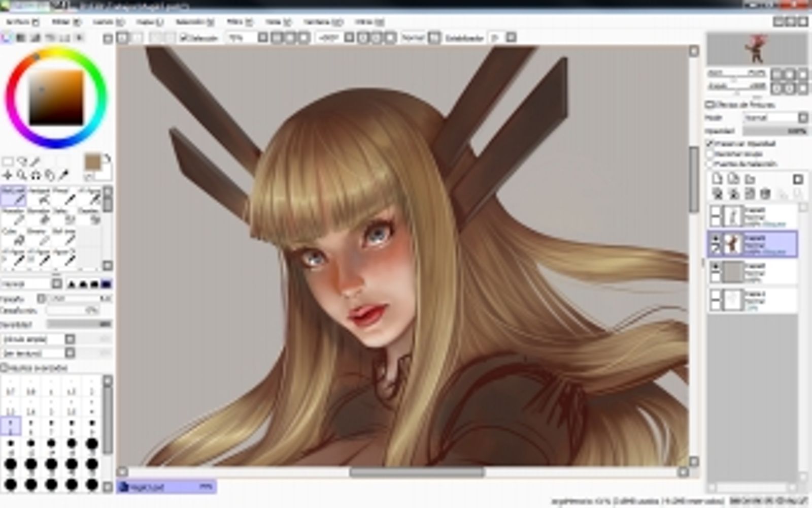Image resolution: width=812 pixels, height=508 pixels.
Task: Click the navigator preview thumbnail
Action: click(757, 49)
